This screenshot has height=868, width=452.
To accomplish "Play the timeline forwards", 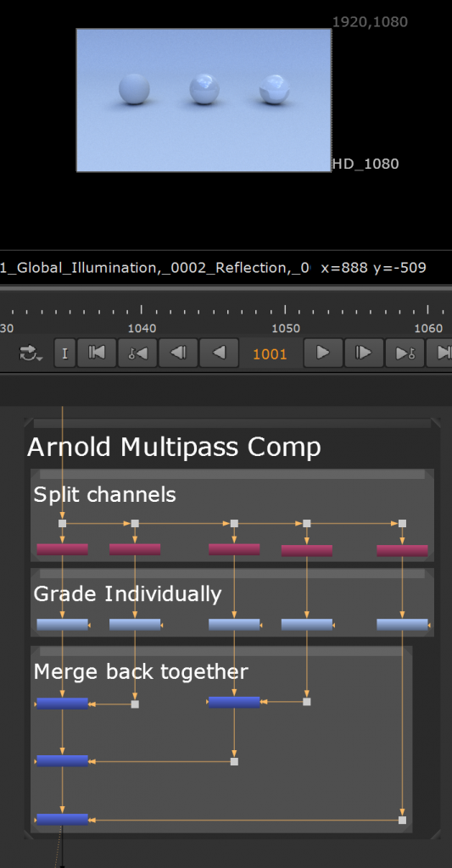I will (x=323, y=353).
